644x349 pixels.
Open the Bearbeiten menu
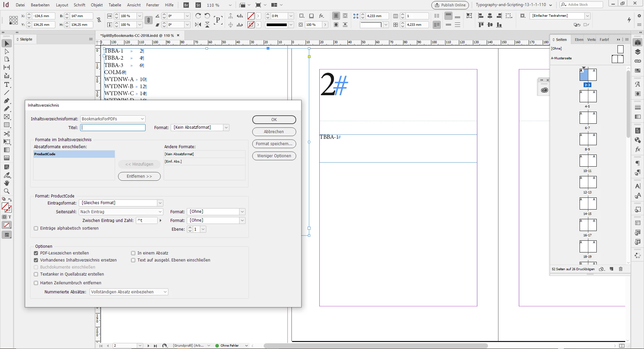click(x=40, y=5)
